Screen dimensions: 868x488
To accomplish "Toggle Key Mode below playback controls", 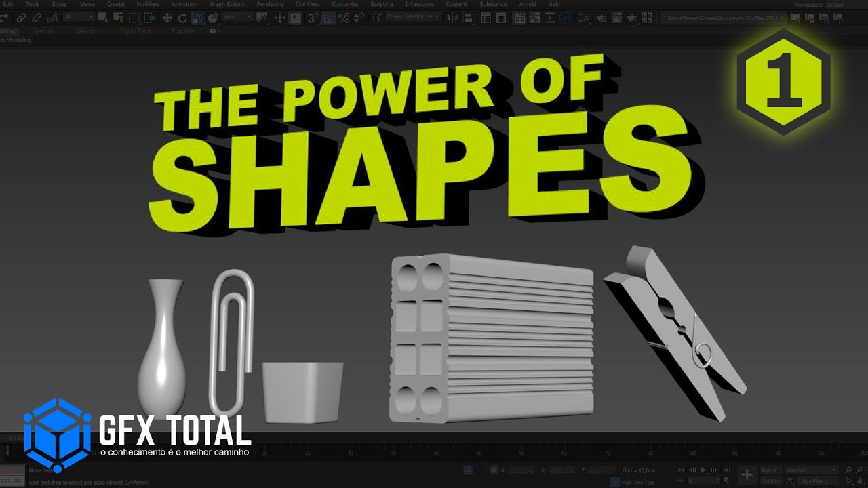I will (x=680, y=480).
